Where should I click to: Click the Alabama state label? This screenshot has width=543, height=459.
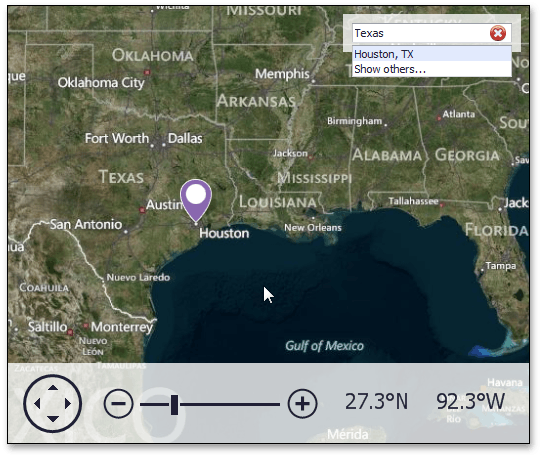[x=387, y=155]
